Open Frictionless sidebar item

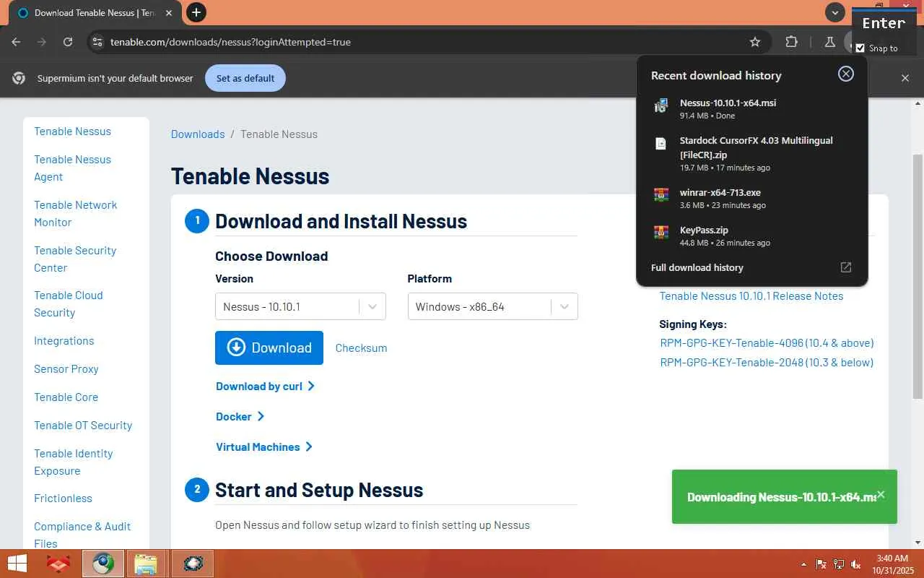63,498
